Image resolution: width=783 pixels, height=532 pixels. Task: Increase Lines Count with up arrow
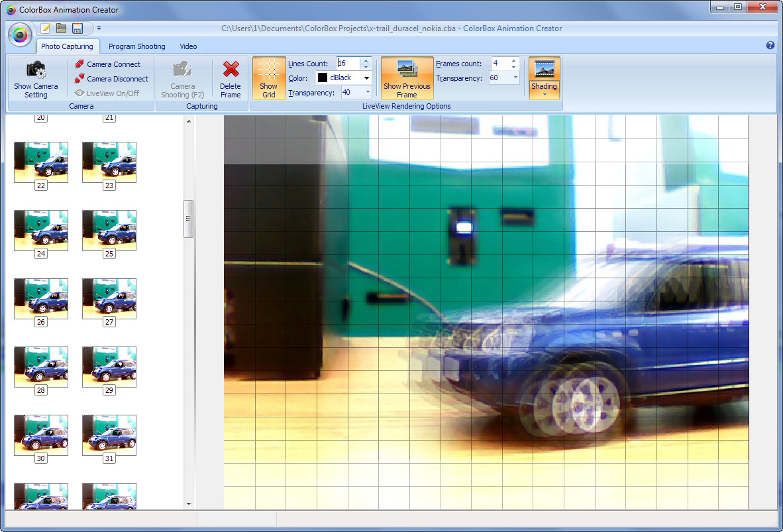click(366, 60)
